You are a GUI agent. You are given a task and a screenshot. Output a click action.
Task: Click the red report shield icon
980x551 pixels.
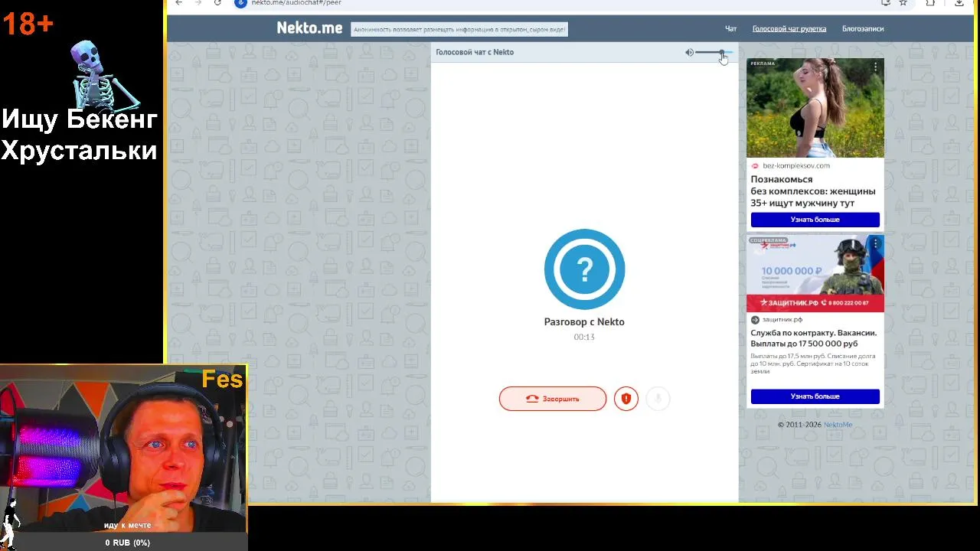click(626, 399)
